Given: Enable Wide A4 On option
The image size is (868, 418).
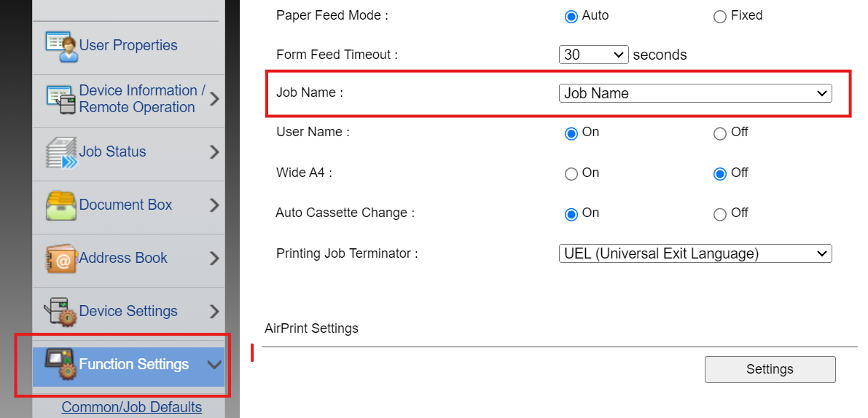Looking at the screenshot, I should click(x=571, y=174).
